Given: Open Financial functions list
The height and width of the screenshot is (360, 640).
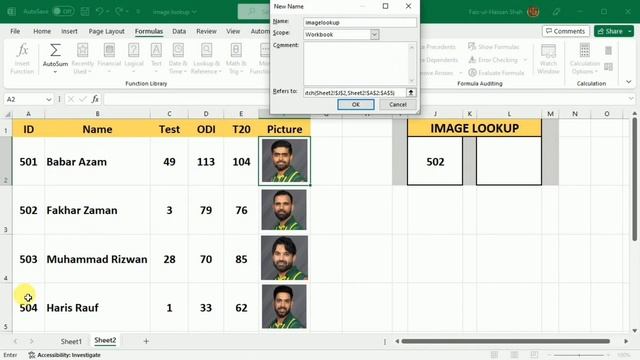Looking at the screenshot, I should coord(109,59).
